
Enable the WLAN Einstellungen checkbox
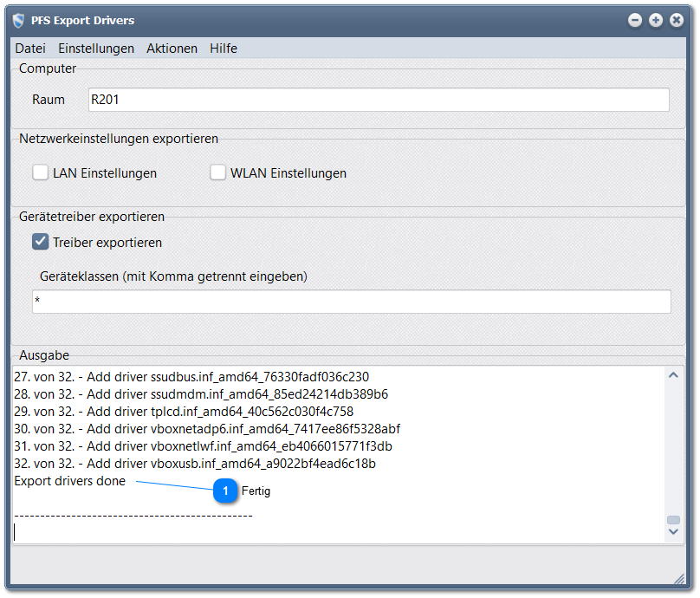(x=218, y=172)
